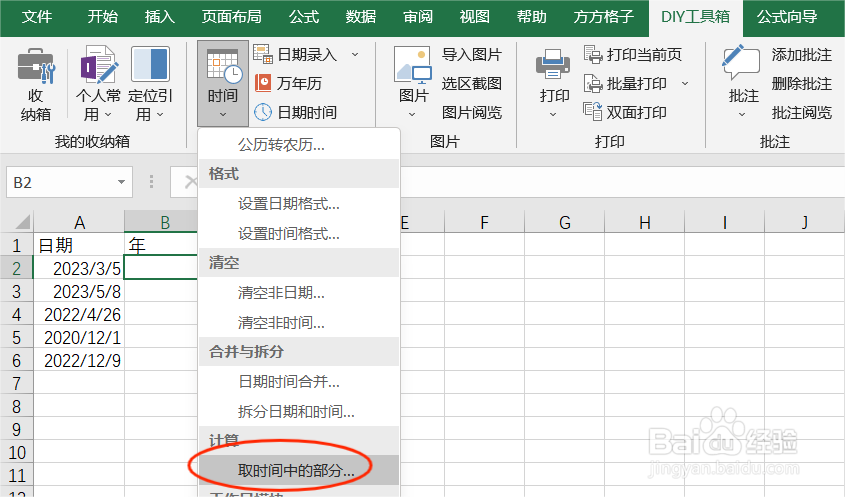Click the 批量打印 icon
Screen dimensions: 845x497
593,83
